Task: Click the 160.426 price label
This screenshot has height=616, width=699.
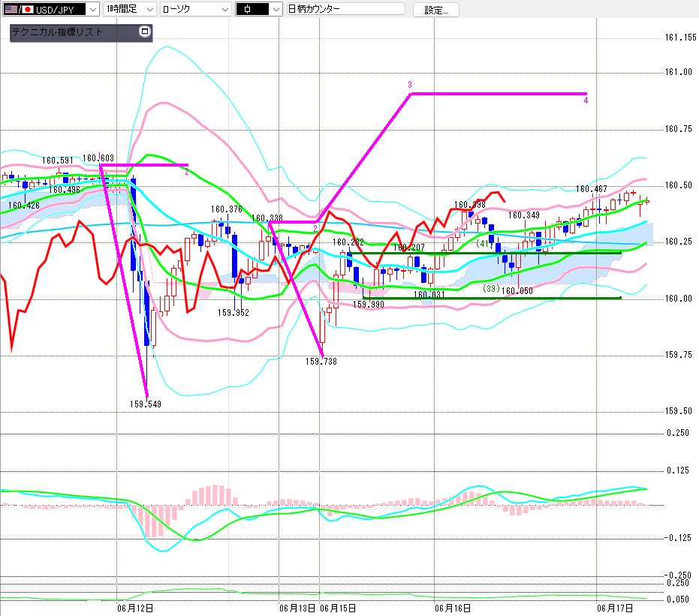Action: [x=23, y=206]
